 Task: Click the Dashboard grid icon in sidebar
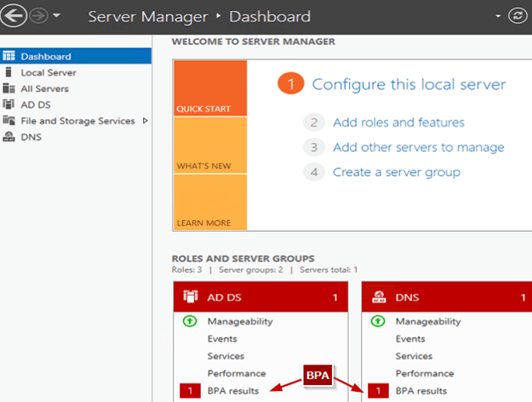(9, 55)
